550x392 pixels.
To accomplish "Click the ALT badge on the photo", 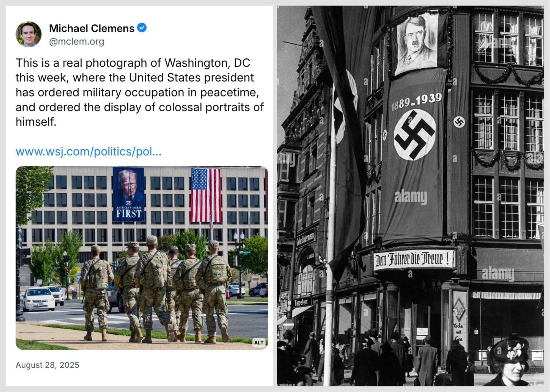I will tap(259, 343).
